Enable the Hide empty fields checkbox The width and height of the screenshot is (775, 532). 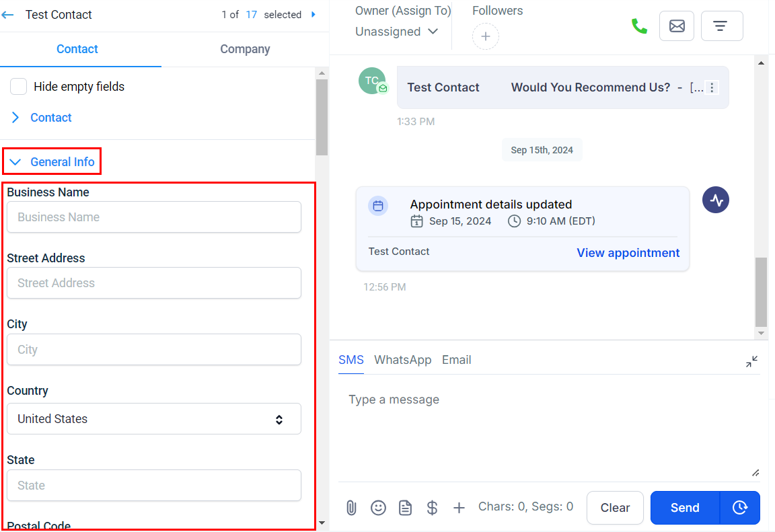coord(19,87)
